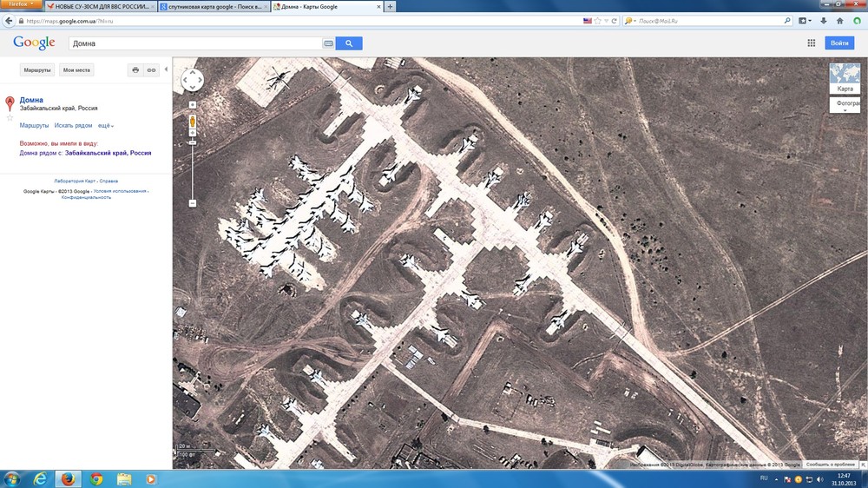Collapse the left side panel

pyautogui.click(x=166, y=69)
